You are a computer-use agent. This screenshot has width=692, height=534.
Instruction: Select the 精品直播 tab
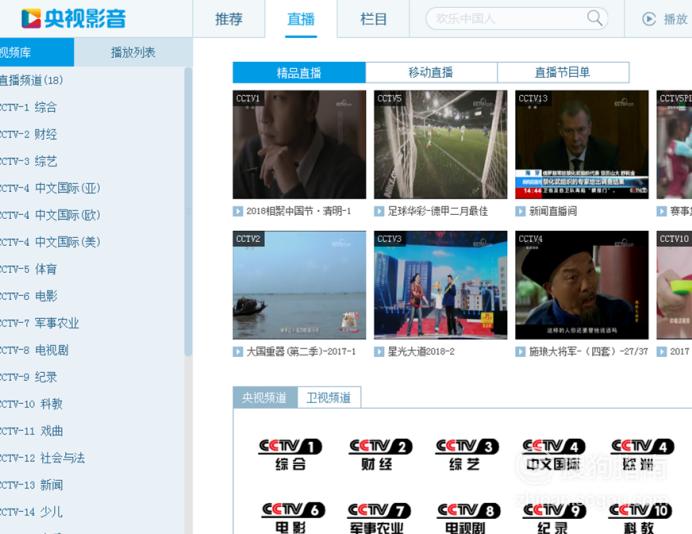(x=299, y=72)
